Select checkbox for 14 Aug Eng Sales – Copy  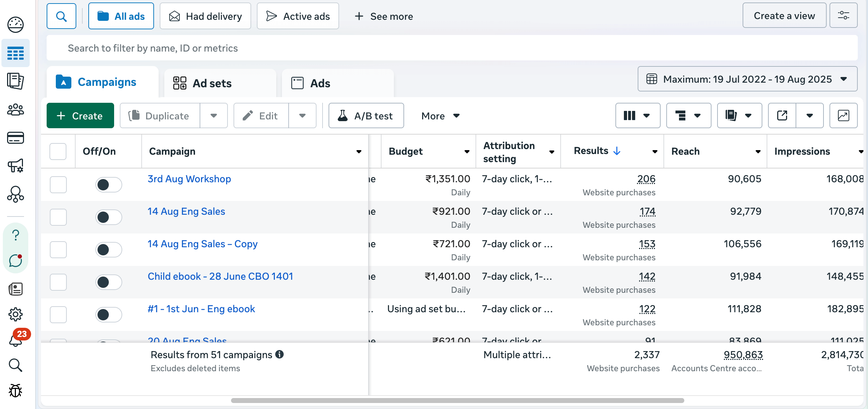(x=58, y=249)
